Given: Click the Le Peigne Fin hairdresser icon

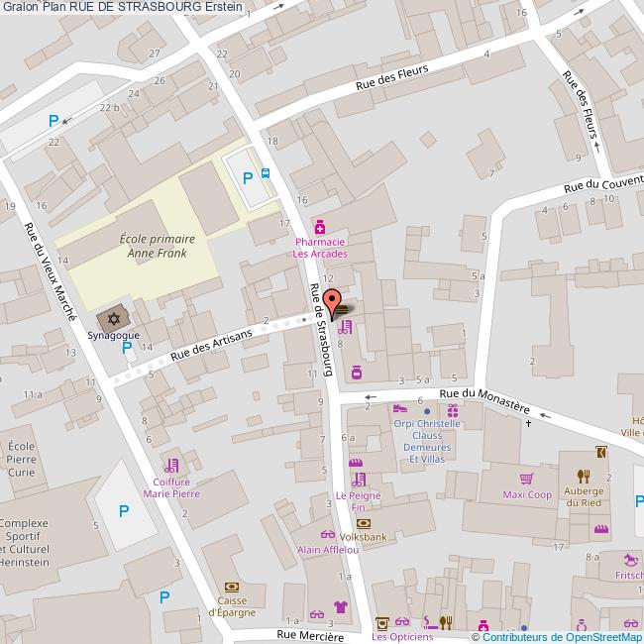Looking at the screenshot, I should tap(358, 480).
